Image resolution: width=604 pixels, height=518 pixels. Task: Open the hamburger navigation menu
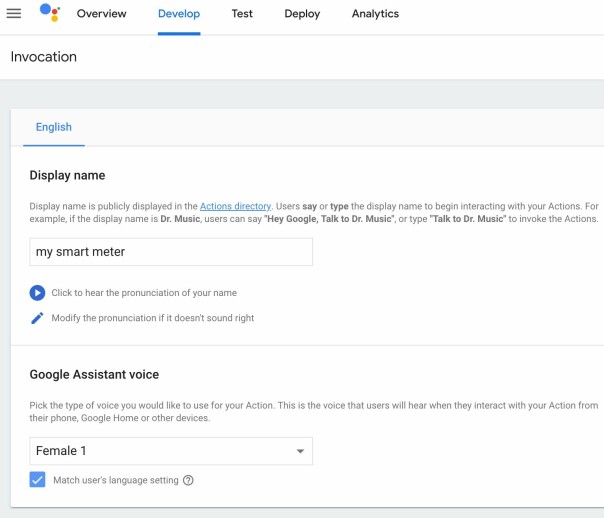14,13
